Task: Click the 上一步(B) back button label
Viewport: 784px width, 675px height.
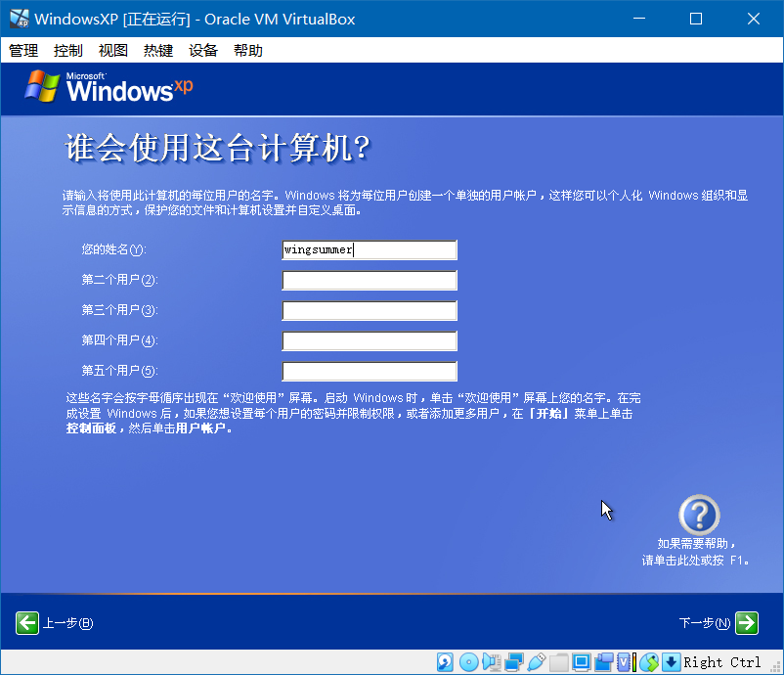Action: pos(68,623)
